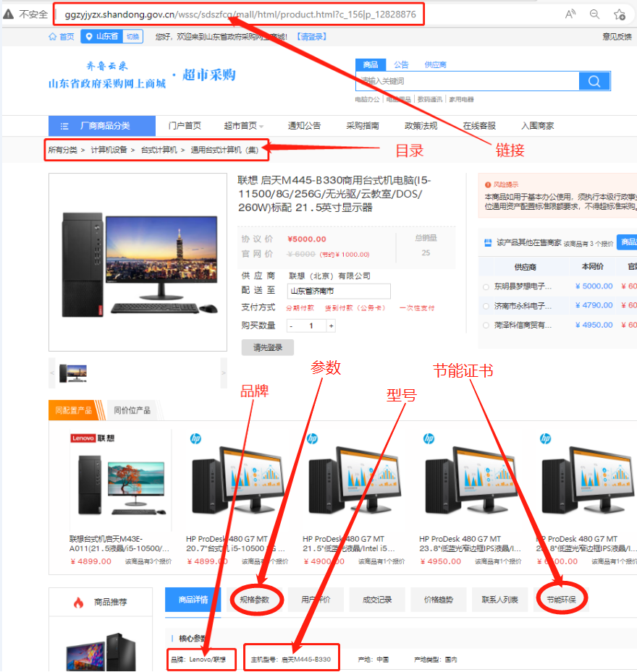Open the 节能环保 tab
637x672 pixels.
[561, 600]
